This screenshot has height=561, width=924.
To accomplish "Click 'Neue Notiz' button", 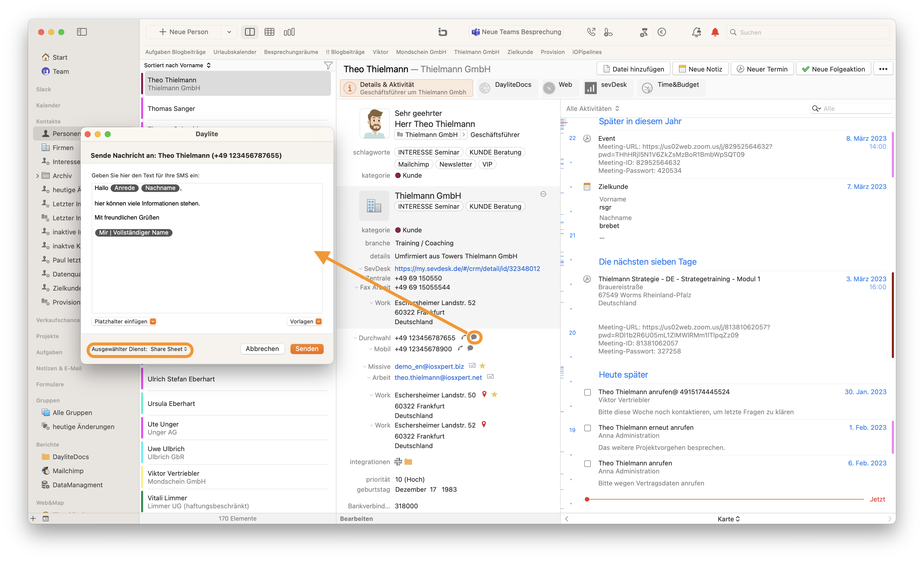I will [x=701, y=69].
